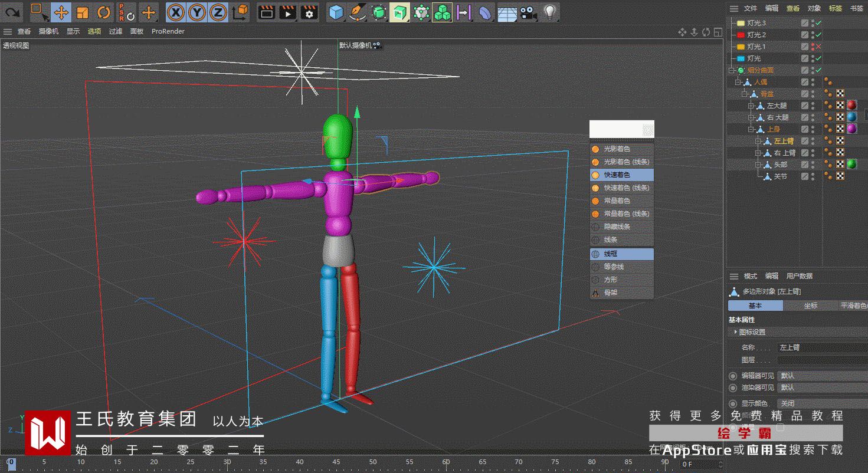Viewport: 868px width, 473px height.
Task: Select 快速着色 (线条) shading mode
Action: 622,188
